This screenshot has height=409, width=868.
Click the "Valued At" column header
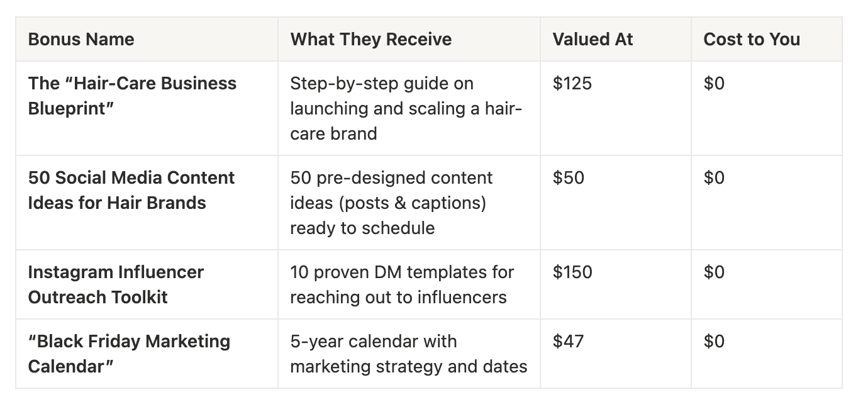point(593,40)
